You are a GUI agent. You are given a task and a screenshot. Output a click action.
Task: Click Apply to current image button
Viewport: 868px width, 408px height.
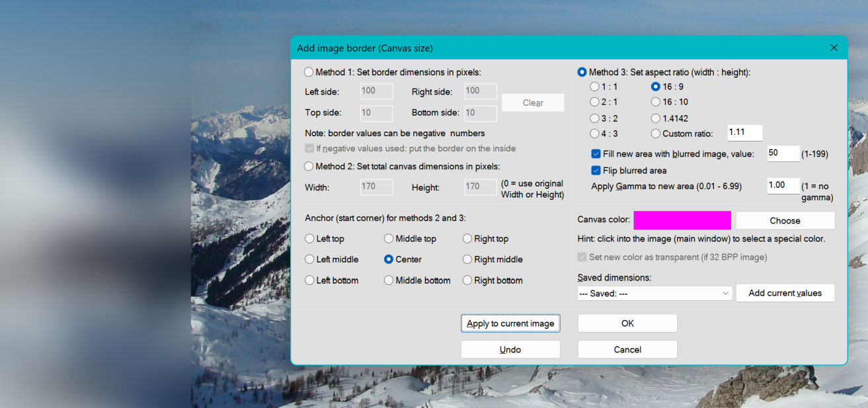[510, 323]
